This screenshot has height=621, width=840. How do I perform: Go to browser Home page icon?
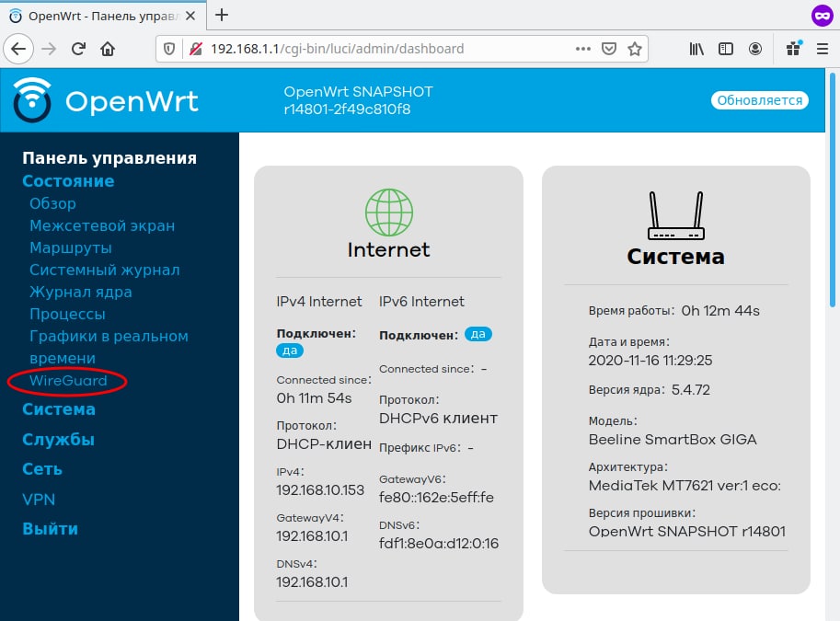pyautogui.click(x=108, y=49)
